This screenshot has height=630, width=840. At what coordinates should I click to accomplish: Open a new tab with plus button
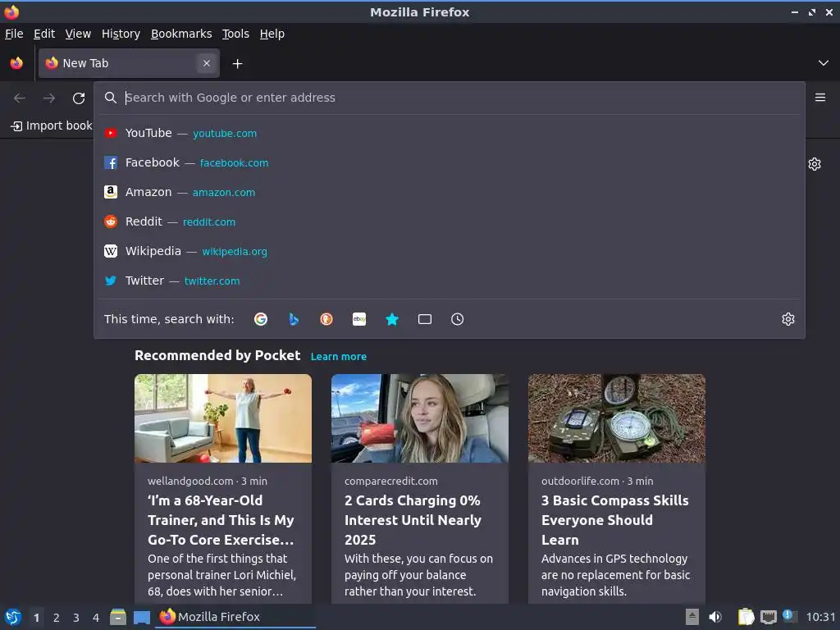coord(237,64)
